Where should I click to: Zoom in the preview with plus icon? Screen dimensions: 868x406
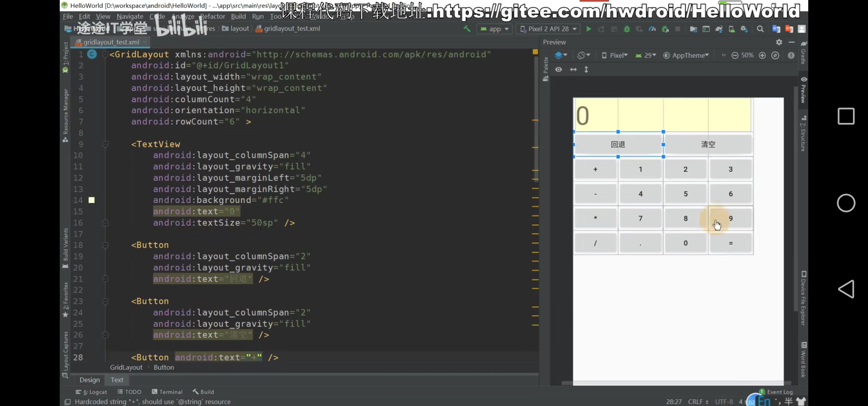(762, 55)
